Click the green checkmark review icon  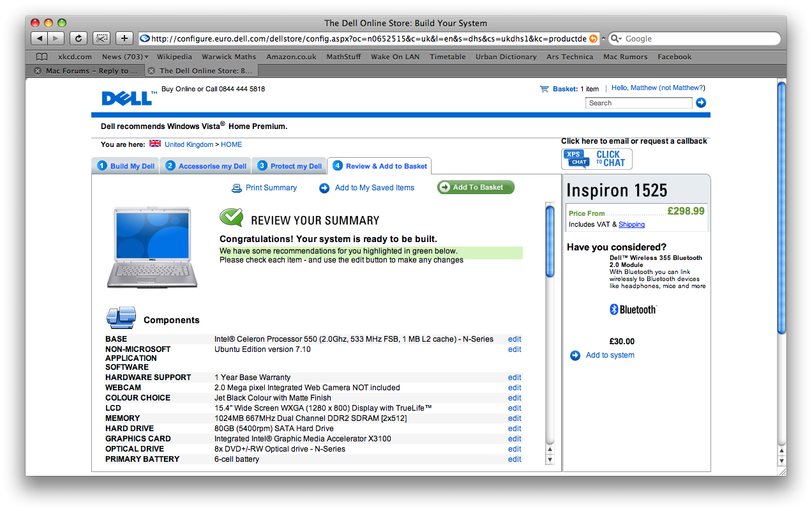(x=232, y=217)
